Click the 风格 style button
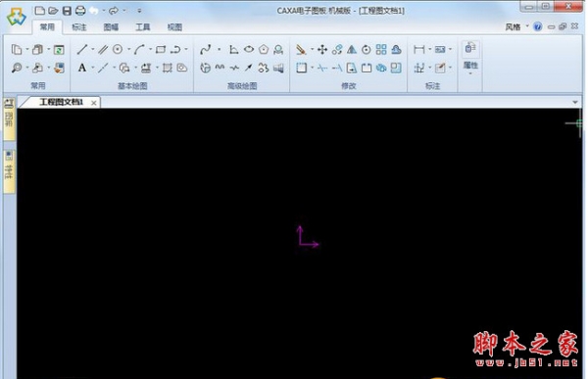The height and width of the screenshot is (379, 588). 513,26
